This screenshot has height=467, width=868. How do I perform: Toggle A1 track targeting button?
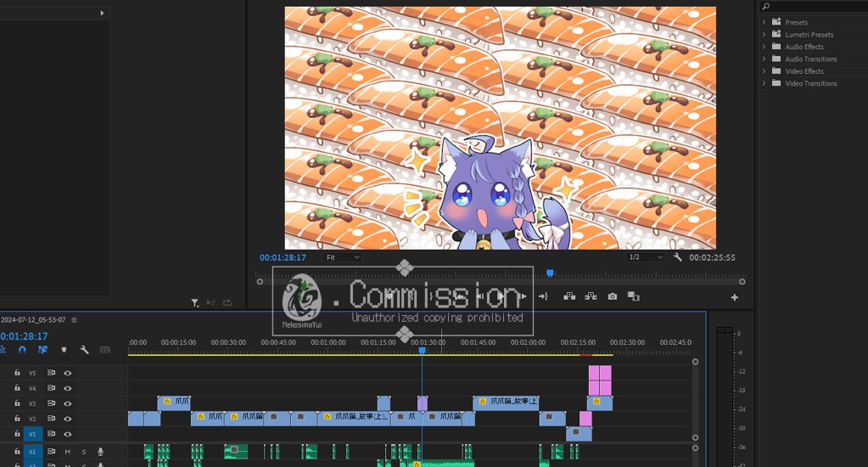(x=32, y=452)
